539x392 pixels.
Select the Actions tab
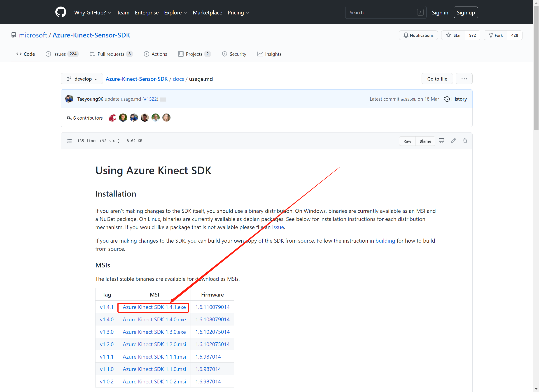coord(156,53)
